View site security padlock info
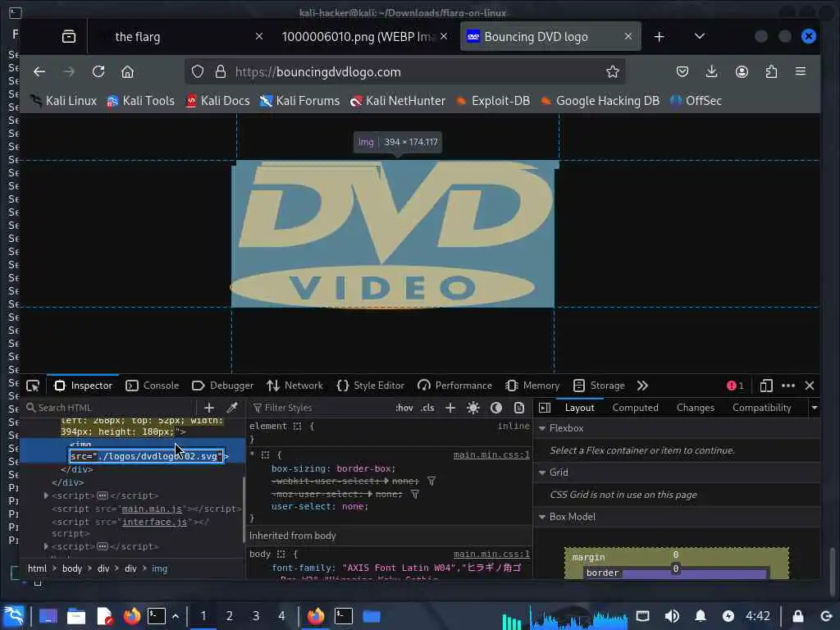Screen dimensions: 840x630 pyautogui.click(x=220, y=72)
